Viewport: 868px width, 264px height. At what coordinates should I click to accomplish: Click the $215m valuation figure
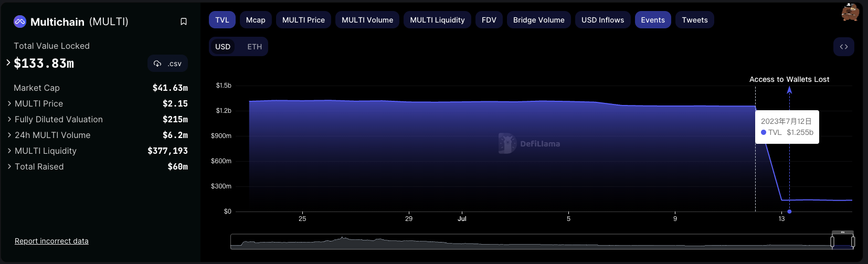pyautogui.click(x=175, y=119)
